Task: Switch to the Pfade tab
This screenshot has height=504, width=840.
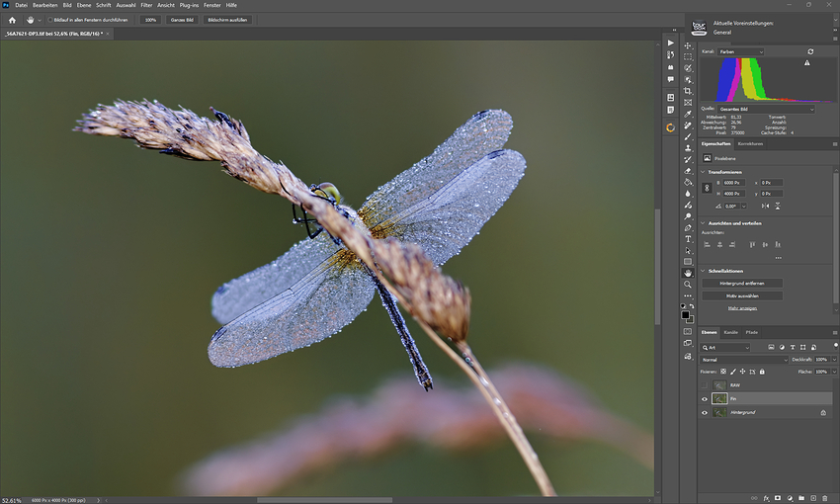Action: point(752,333)
